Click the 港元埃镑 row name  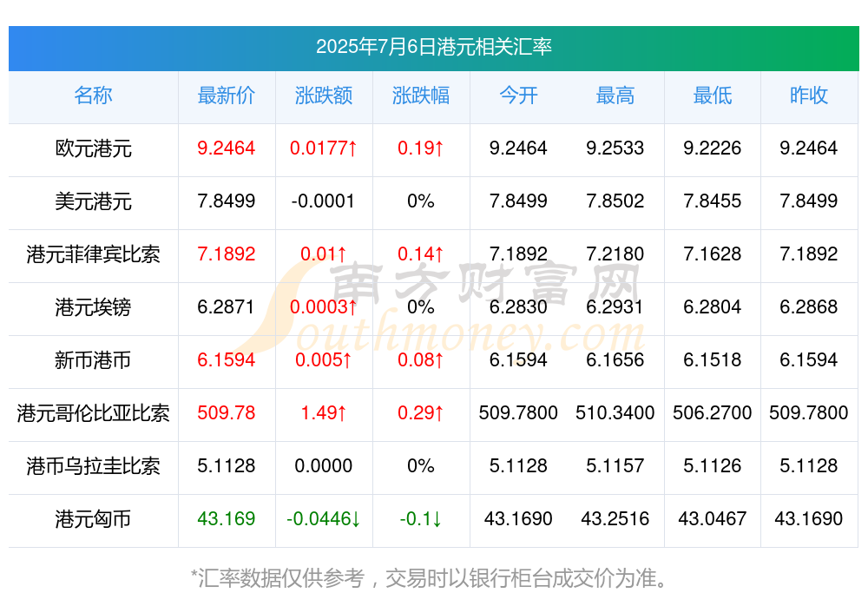(x=93, y=306)
